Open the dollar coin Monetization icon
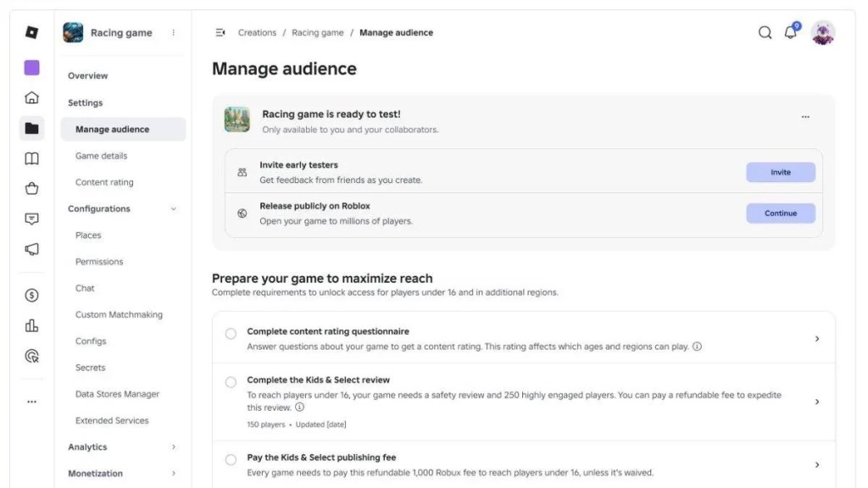Image resolution: width=868 pixels, height=488 pixels. point(31,295)
